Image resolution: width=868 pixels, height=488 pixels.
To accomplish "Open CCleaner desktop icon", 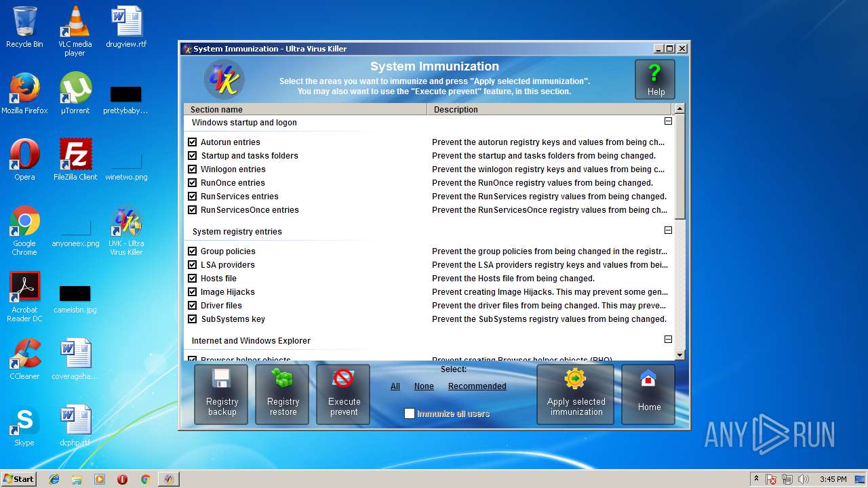I will [24, 359].
